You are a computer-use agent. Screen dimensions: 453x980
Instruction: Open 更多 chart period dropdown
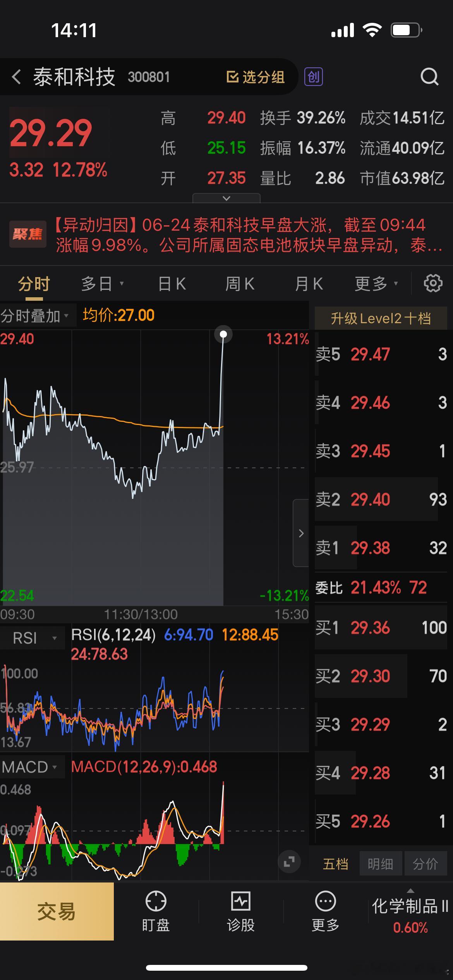point(376,284)
